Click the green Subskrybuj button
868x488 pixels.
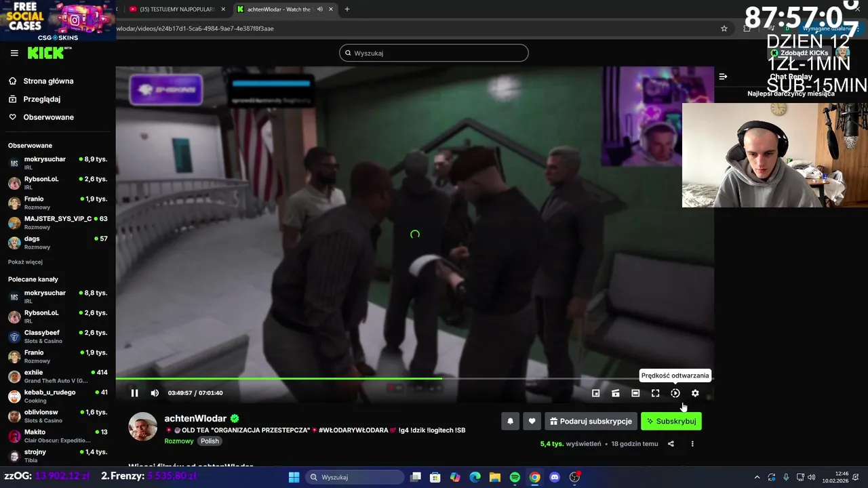click(x=671, y=421)
